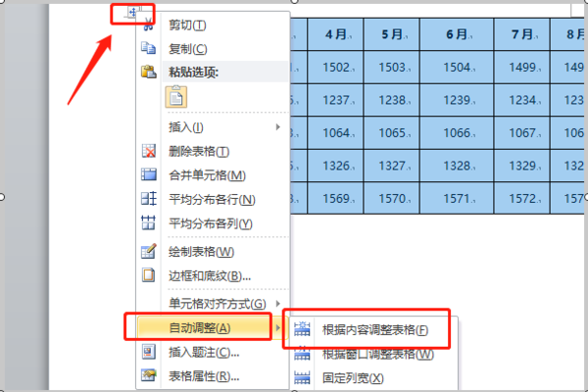Image resolution: width=588 pixels, height=392 pixels.
Task: Select 平均分布各列(Y)
Action: (x=213, y=223)
